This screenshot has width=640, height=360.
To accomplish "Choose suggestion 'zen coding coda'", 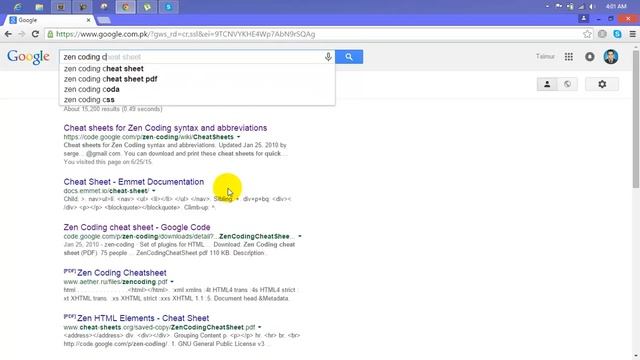I will click(x=91, y=89).
